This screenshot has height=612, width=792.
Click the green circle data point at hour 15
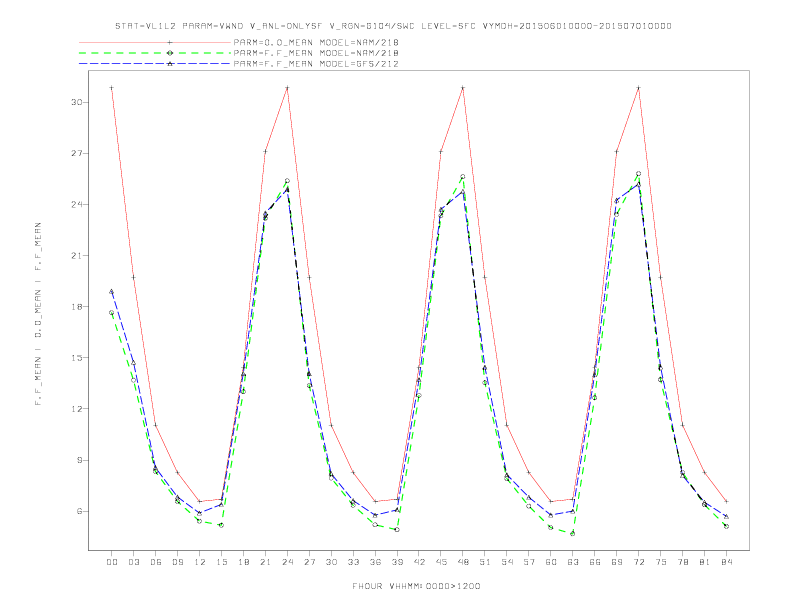[221, 525]
